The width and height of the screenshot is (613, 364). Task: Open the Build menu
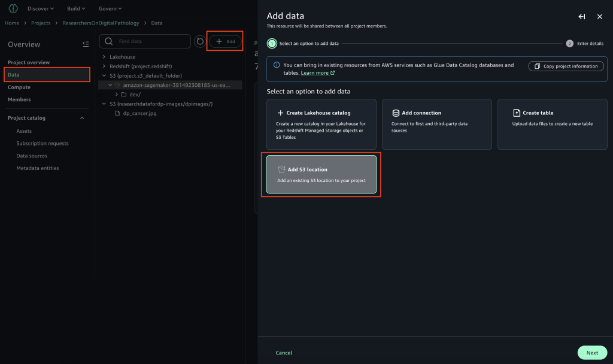pyautogui.click(x=76, y=8)
